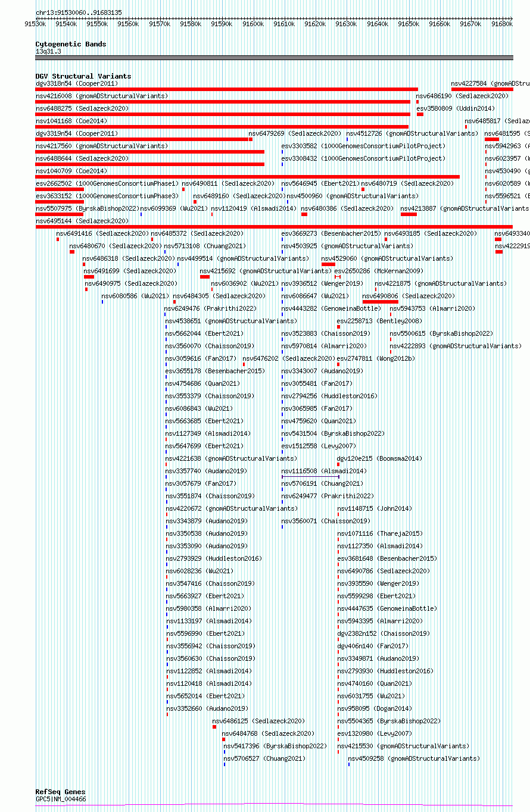Click variant nsv4509258 gnomAD label

tap(414, 758)
